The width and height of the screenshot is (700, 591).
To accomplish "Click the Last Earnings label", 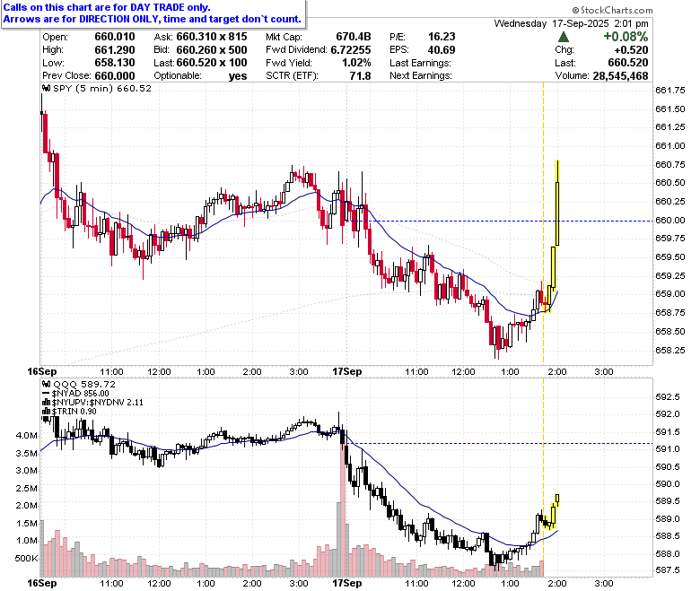I will coord(420,63).
